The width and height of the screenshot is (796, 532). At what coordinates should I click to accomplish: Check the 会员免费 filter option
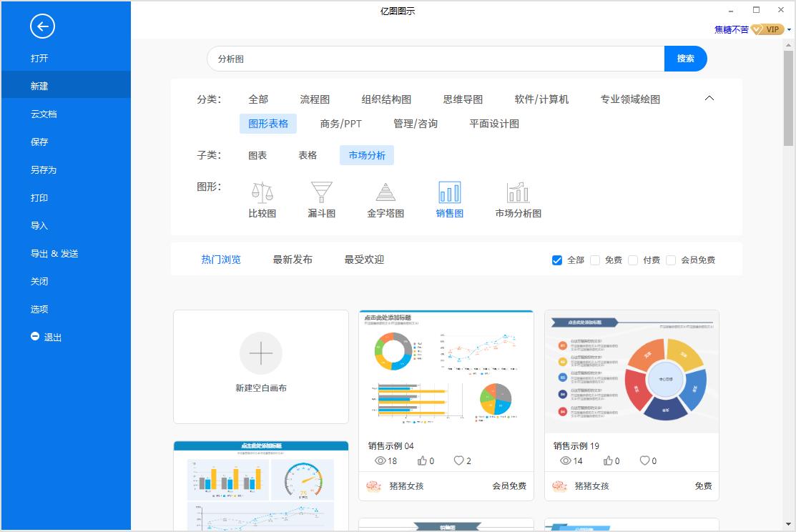[x=671, y=260]
